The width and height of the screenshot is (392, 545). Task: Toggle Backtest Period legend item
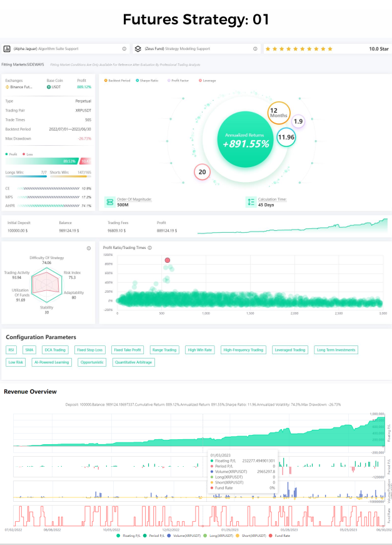[x=117, y=81]
